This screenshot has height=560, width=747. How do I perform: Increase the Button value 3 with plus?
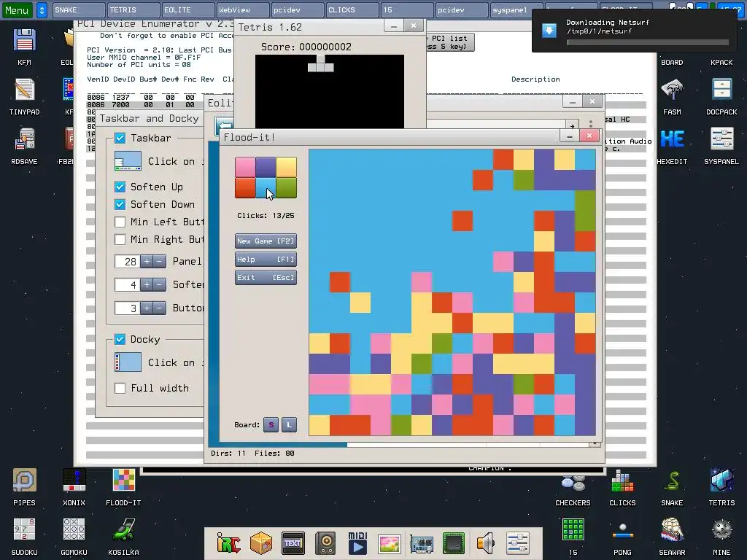tap(147, 308)
